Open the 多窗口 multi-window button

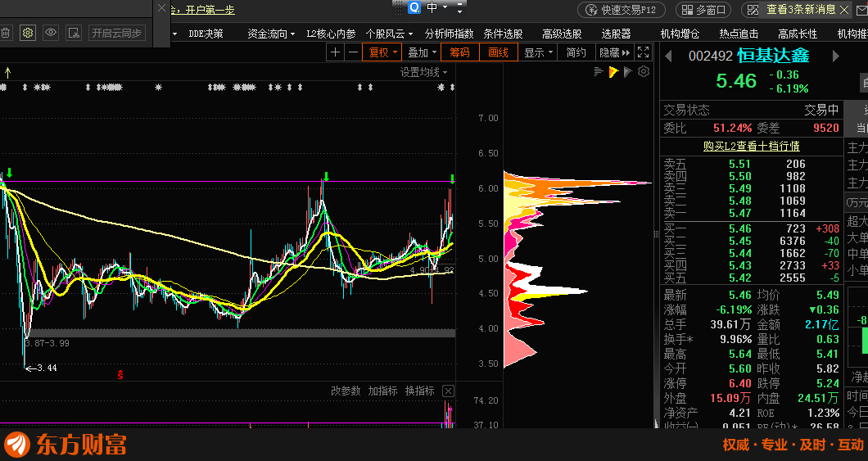pyautogui.click(x=703, y=10)
